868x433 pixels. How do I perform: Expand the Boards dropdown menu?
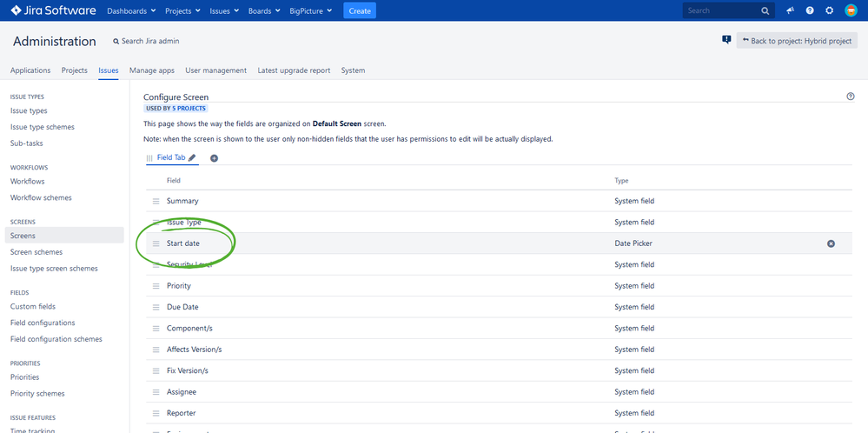pyautogui.click(x=266, y=10)
